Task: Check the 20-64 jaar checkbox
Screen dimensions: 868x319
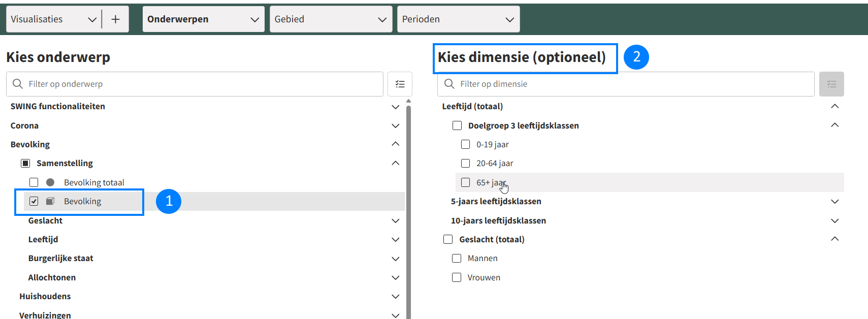Action: pyautogui.click(x=465, y=163)
